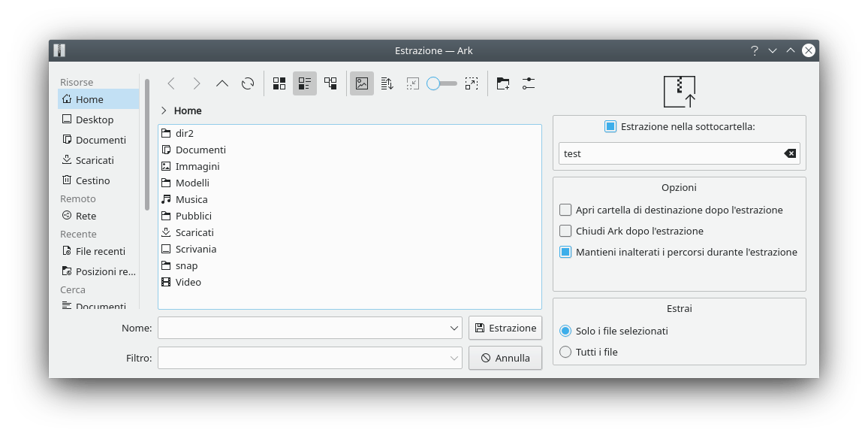Open the Filtro dropdown list

click(454, 359)
